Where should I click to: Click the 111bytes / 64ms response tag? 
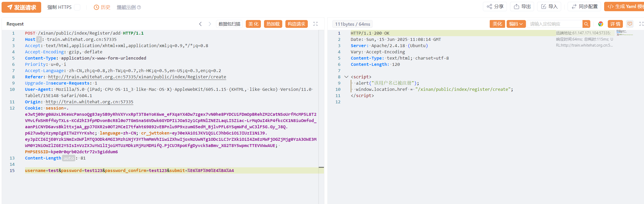point(352,24)
